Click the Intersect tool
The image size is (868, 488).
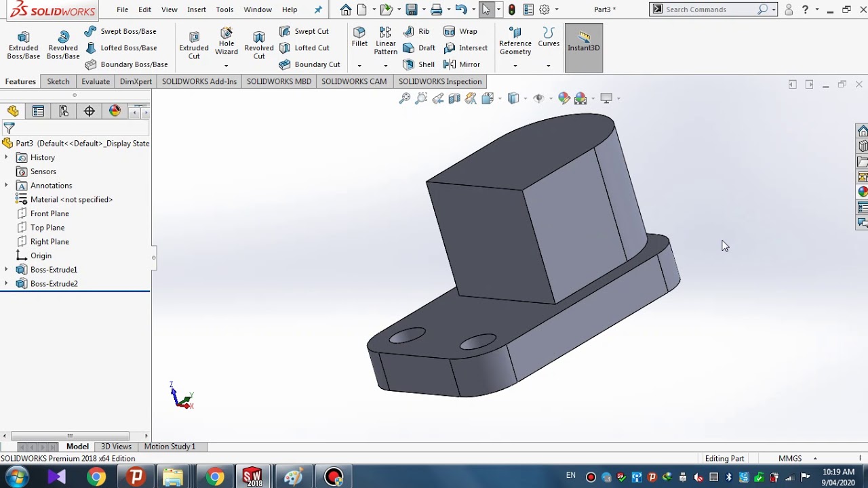coord(466,48)
